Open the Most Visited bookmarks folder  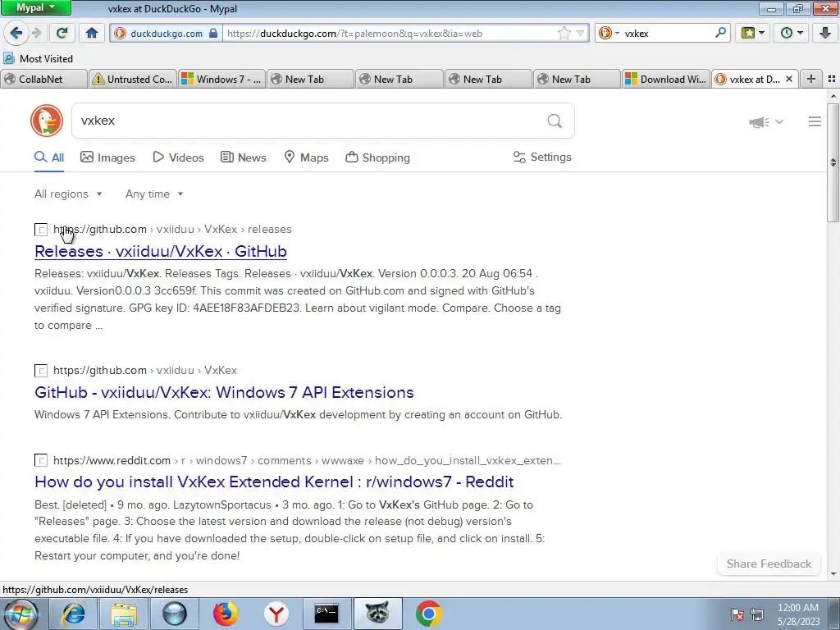pyautogui.click(x=39, y=58)
